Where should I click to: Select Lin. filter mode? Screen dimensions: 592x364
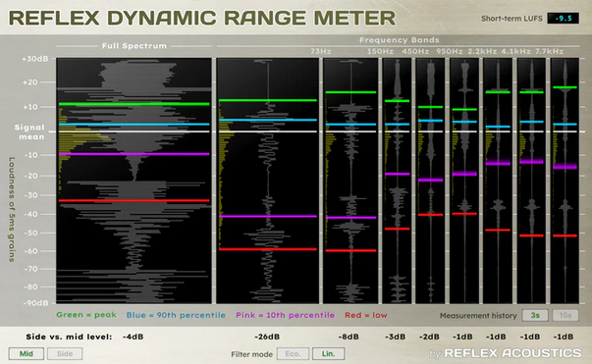(x=328, y=353)
